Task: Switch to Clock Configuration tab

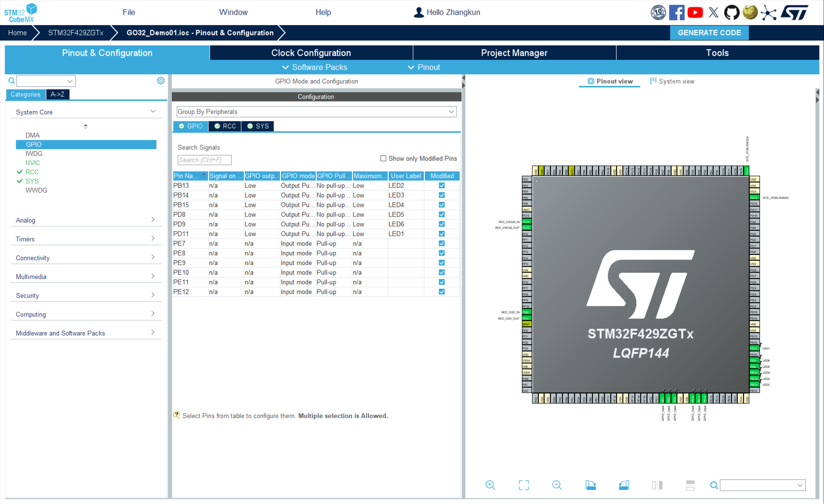Action: click(x=311, y=53)
